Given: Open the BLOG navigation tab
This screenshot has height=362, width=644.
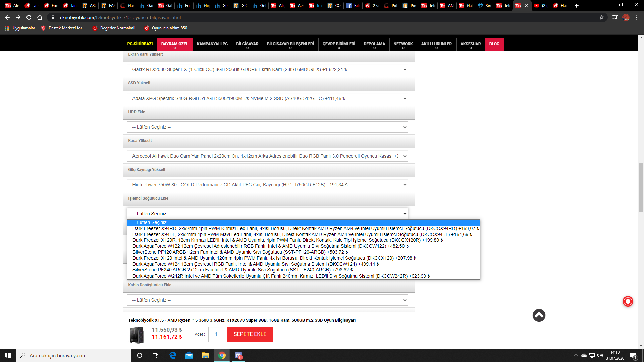Looking at the screenshot, I should (x=494, y=44).
